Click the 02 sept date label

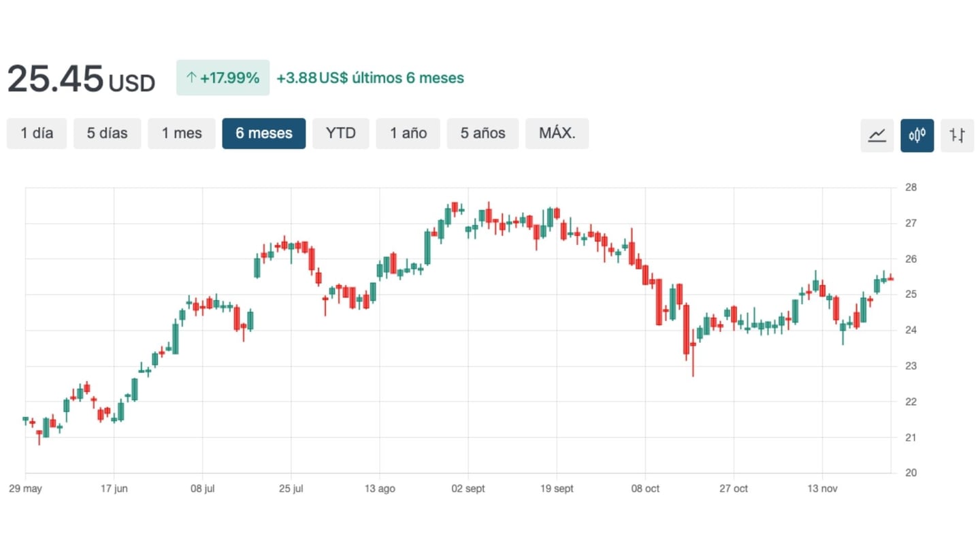point(468,489)
